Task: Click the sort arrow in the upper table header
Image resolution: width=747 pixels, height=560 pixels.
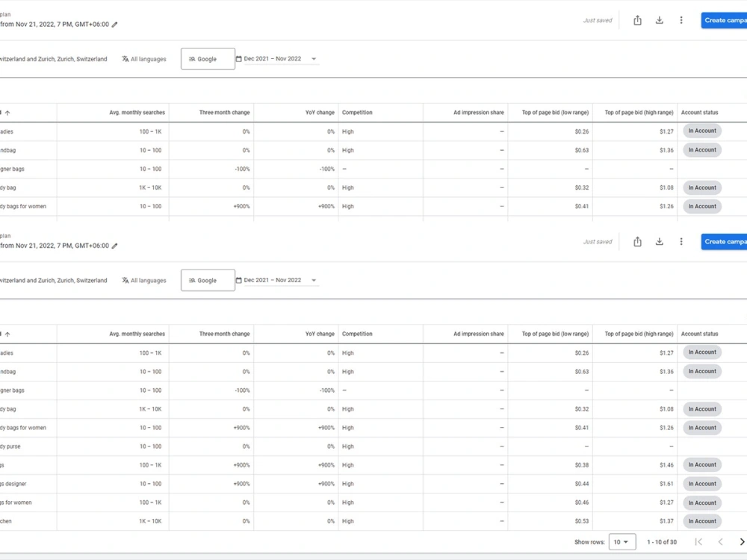Action: coord(7,113)
